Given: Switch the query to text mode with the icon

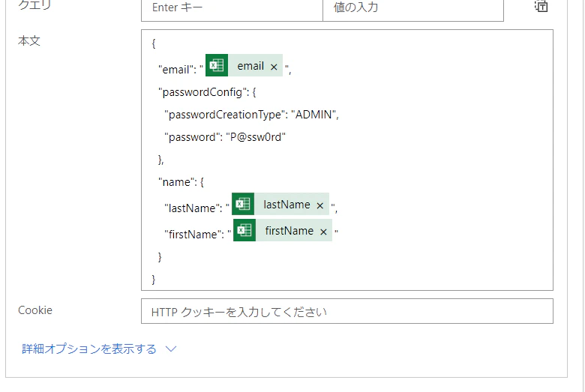Looking at the screenshot, I should 541,6.
